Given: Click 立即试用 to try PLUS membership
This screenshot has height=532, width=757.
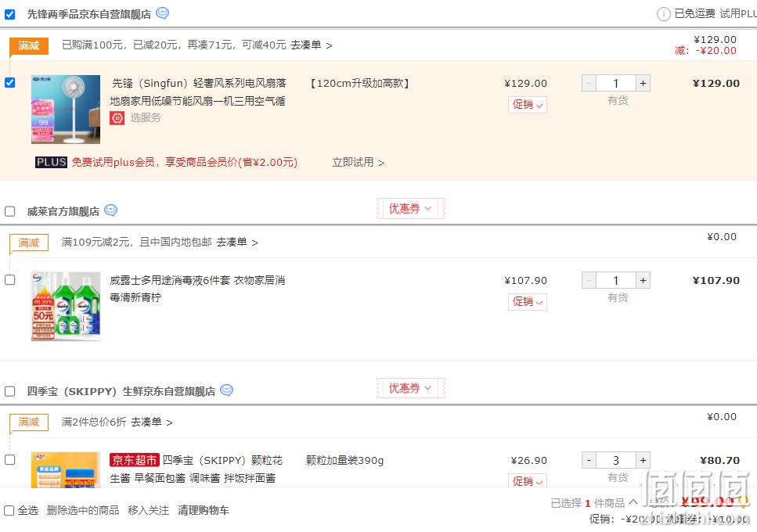Looking at the screenshot, I should (359, 162).
